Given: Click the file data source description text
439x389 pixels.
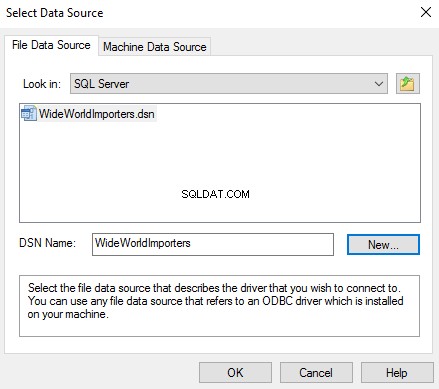Looking at the screenshot, I should [216, 301].
